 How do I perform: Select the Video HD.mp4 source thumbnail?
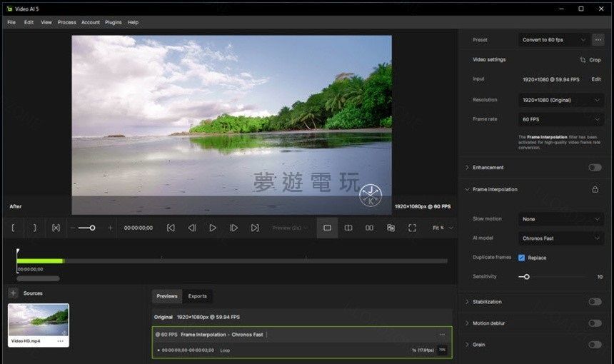pyautogui.click(x=39, y=320)
